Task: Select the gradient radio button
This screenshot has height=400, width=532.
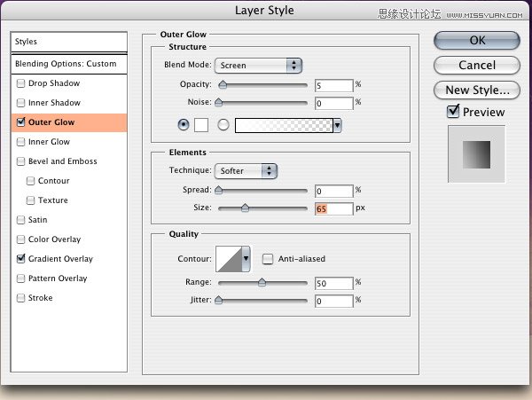Action: pos(223,125)
